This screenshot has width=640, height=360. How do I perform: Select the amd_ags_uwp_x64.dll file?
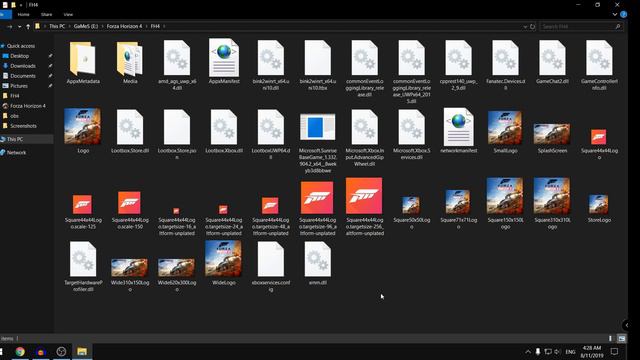(177, 64)
